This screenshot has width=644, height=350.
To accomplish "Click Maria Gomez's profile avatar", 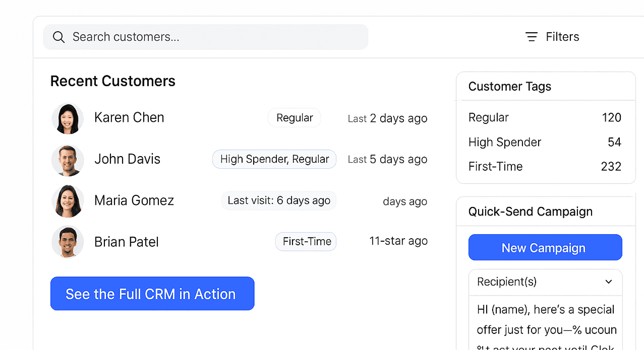I will [68, 201].
